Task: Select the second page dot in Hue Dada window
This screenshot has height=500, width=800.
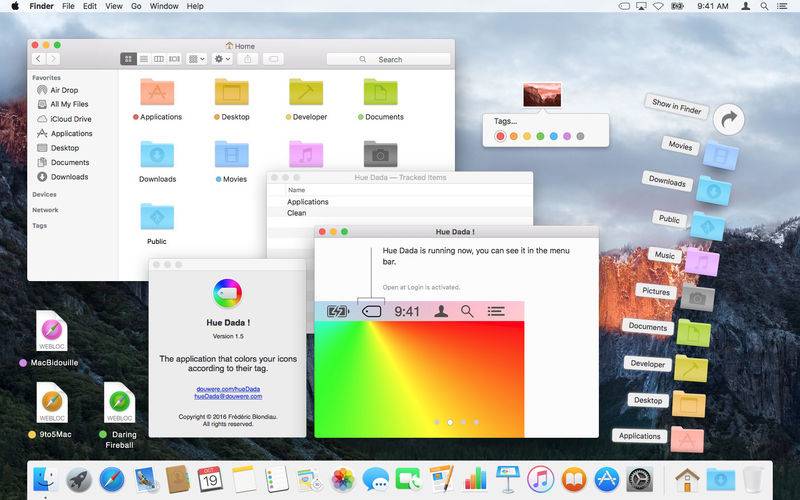Action: pyautogui.click(x=450, y=422)
